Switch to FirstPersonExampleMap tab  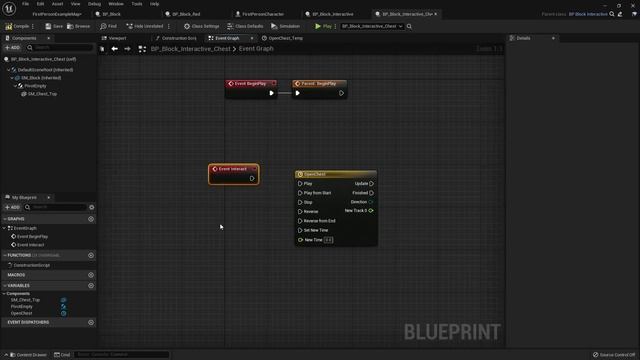pyautogui.click(x=57, y=14)
